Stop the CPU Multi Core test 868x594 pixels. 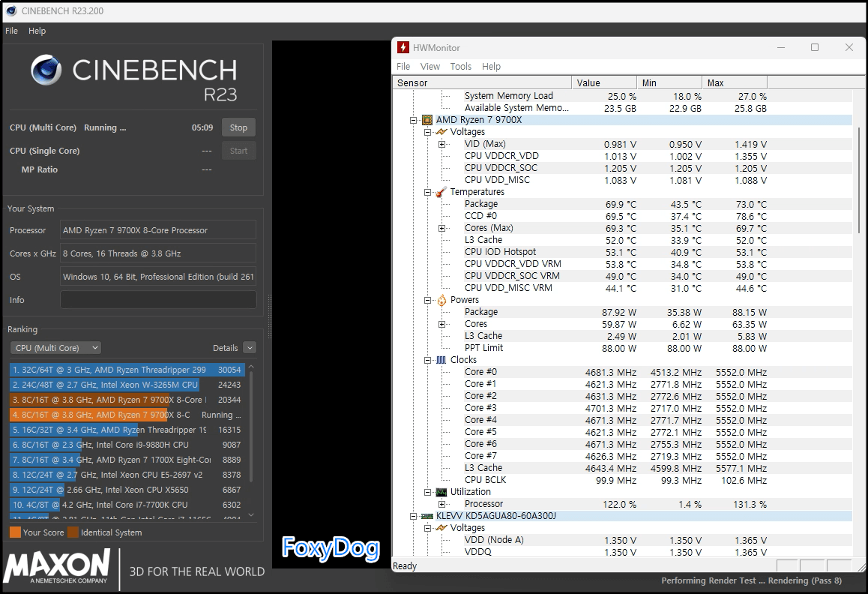pos(238,127)
